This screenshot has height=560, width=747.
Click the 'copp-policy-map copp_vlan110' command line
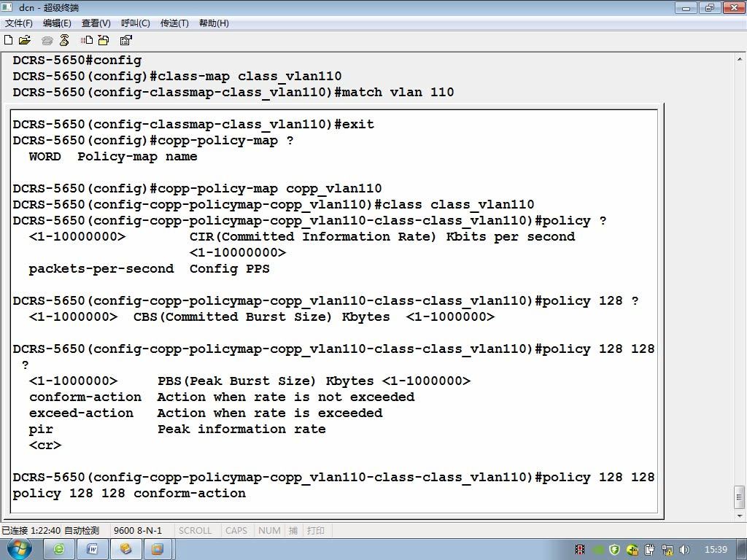(197, 189)
